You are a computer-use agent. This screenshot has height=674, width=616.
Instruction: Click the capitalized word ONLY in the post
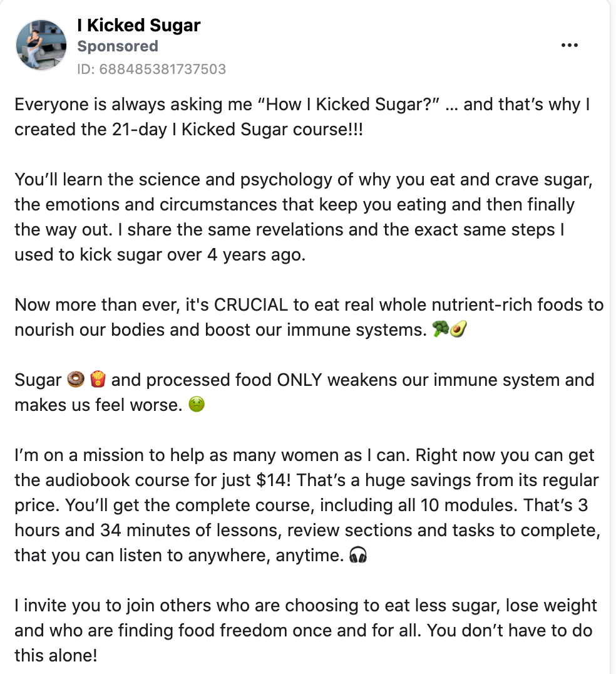(299, 380)
